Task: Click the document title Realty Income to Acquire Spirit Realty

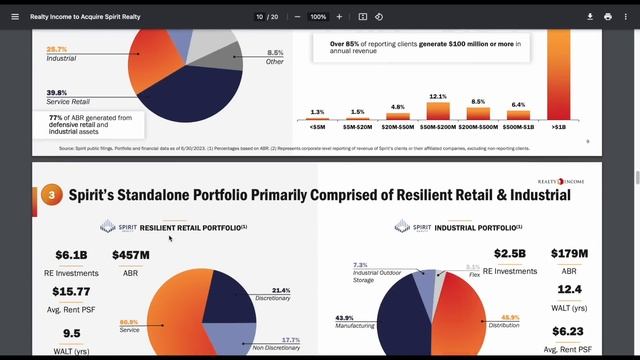Action: pyautogui.click(x=85, y=17)
